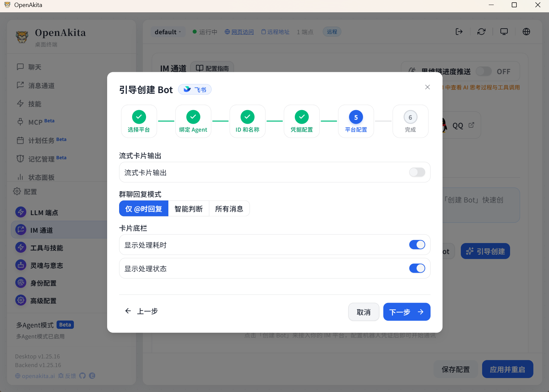Open 高级配置 advanced settings
This screenshot has height=392, width=549.
coord(36,301)
